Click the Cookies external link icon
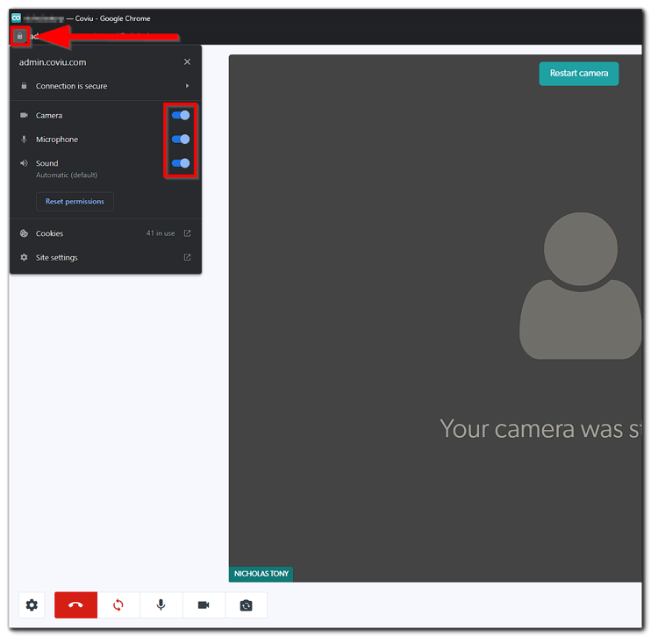Image resolution: width=658 pixels, height=644 pixels. pos(187,233)
